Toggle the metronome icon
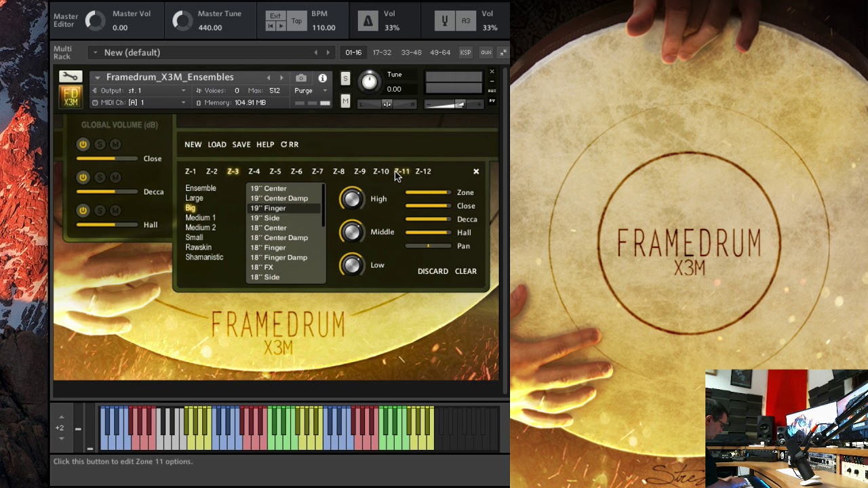Image resolution: width=868 pixels, height=488 pixels. pos(368,21)
